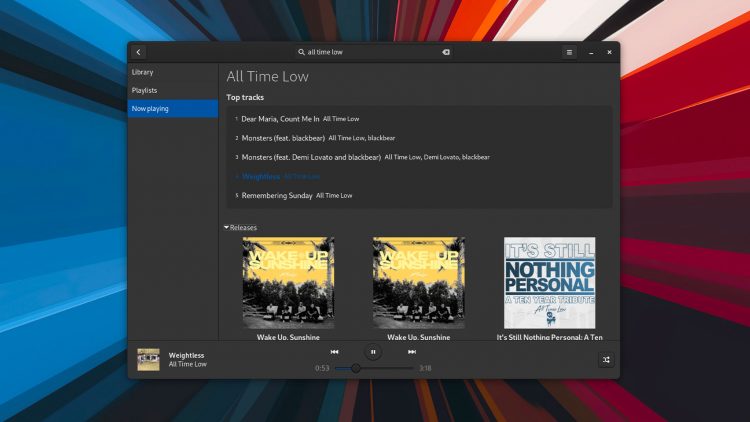
Task: Open Playlists in the sidebar
Action: pos(173,90)
